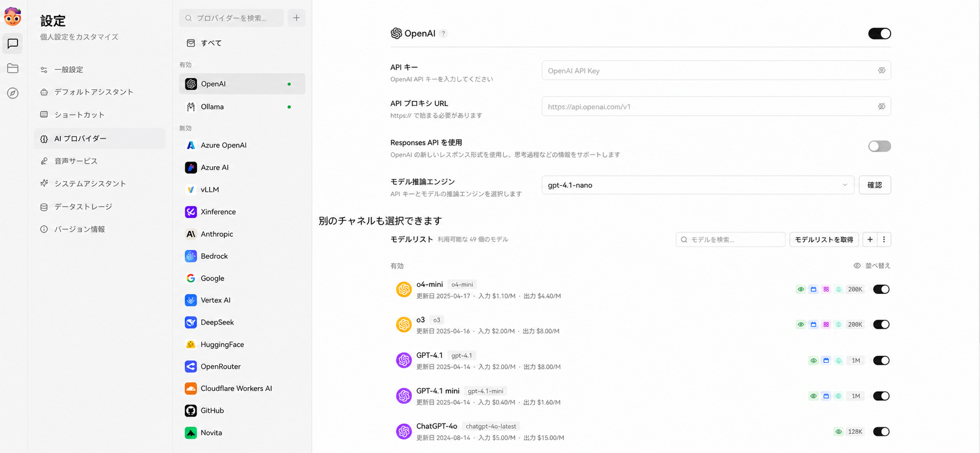Select the Cloudflare Workers AI provider
This screenshot has width=980, height=453.
point(242,389)
